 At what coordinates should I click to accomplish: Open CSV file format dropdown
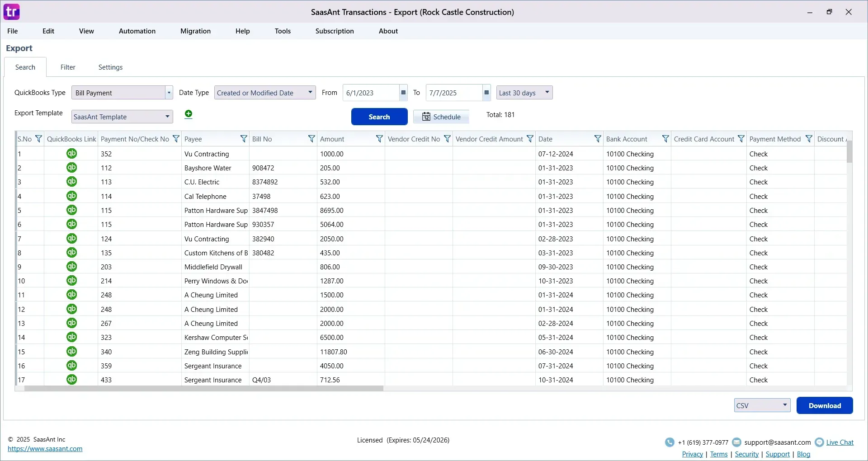click(785, 405)
